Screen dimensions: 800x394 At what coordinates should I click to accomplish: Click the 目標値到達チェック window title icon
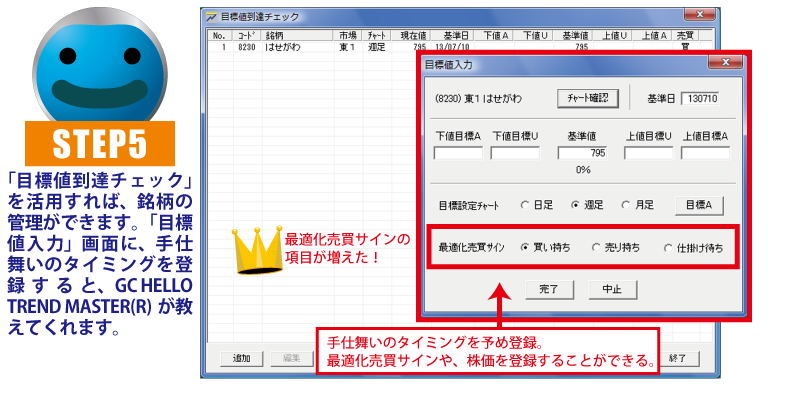[x=211, y=17]
